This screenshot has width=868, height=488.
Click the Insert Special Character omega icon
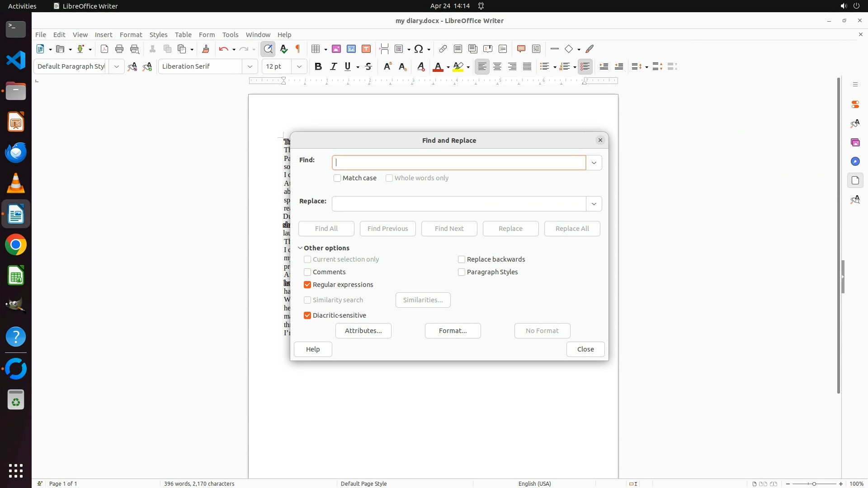419,49
